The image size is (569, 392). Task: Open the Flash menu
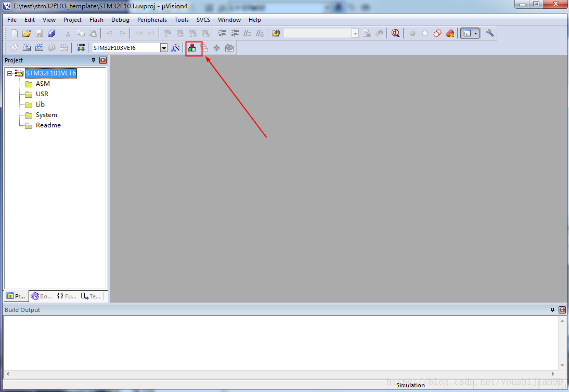(97, 20)
